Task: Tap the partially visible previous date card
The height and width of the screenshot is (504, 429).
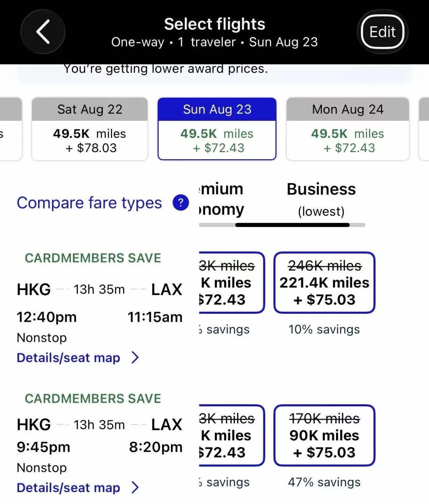Action: point(10,129)
